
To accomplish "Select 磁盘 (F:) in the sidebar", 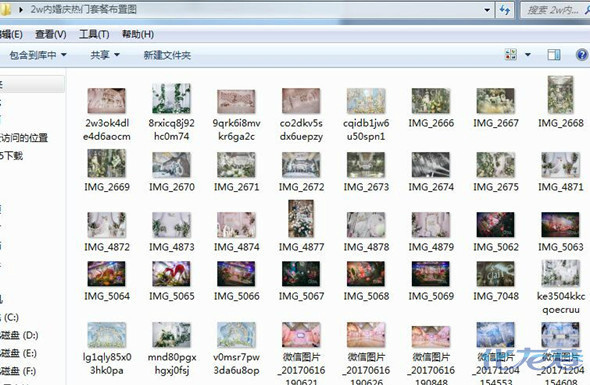I will click(x=18, y=371).
